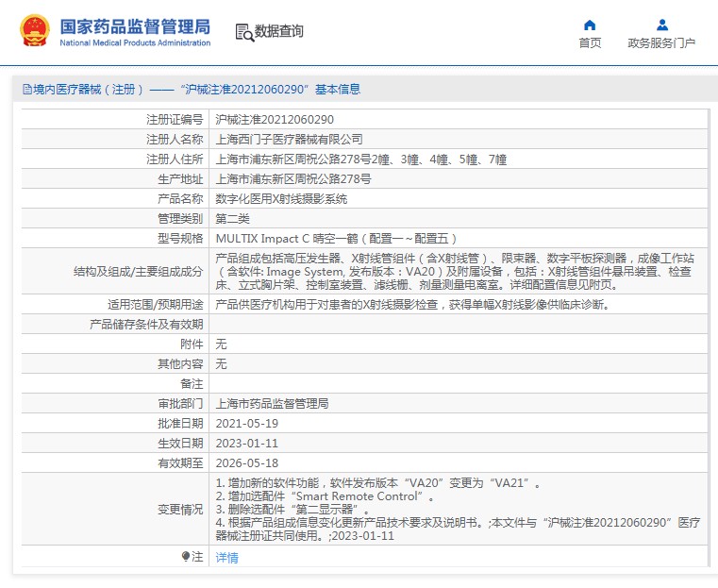Click the 审批部门 label
Image resolution: width=718 pixels, height=588 pixels.
point(180,403)
